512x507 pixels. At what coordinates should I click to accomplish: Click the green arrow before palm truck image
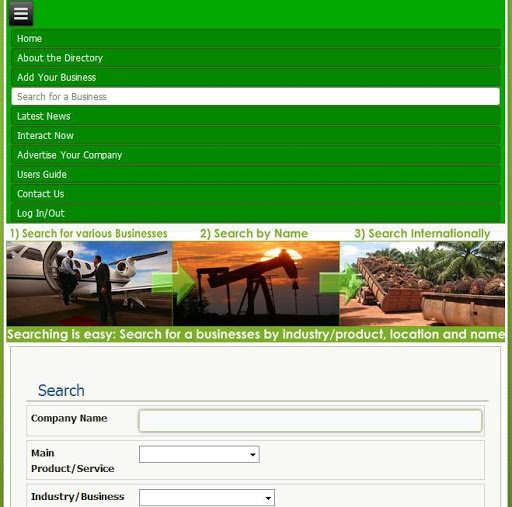pos(341,283)
